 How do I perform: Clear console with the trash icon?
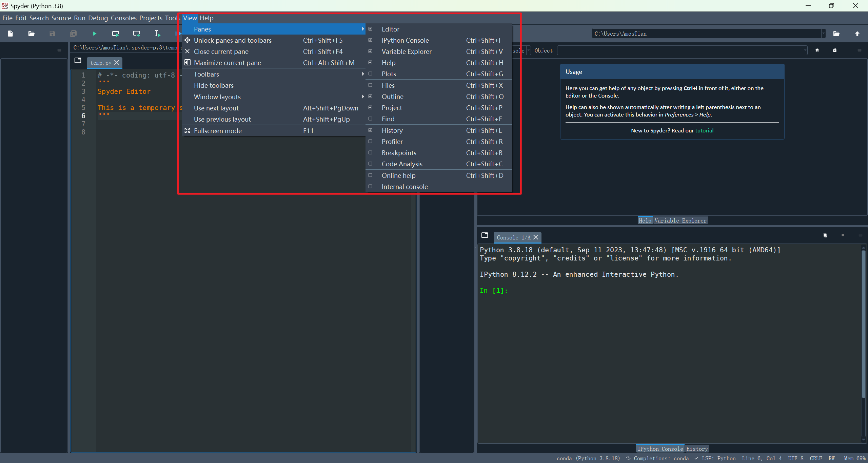[825, 235]
